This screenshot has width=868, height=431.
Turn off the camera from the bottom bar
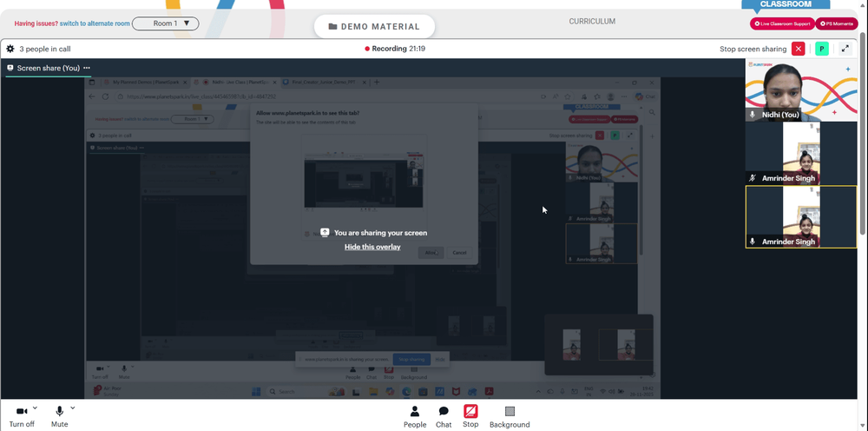click(x=22, y=416)
